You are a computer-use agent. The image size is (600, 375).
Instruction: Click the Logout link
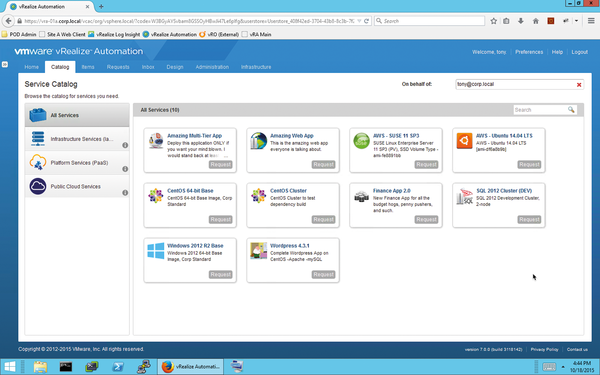click(579, 52)
